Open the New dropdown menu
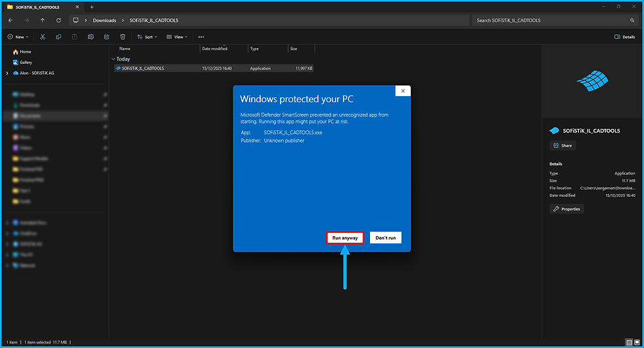 point(18,37)
